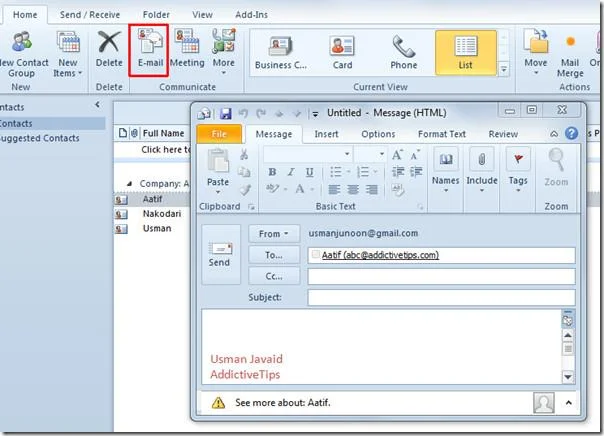Toggle Bold formatting

pyautogui.click(x=272, y=172)
